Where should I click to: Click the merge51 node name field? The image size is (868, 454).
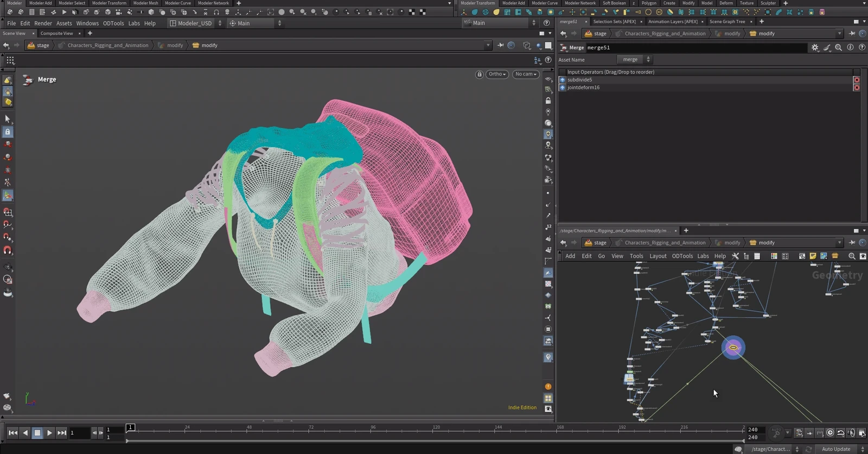tap(697, 48)
